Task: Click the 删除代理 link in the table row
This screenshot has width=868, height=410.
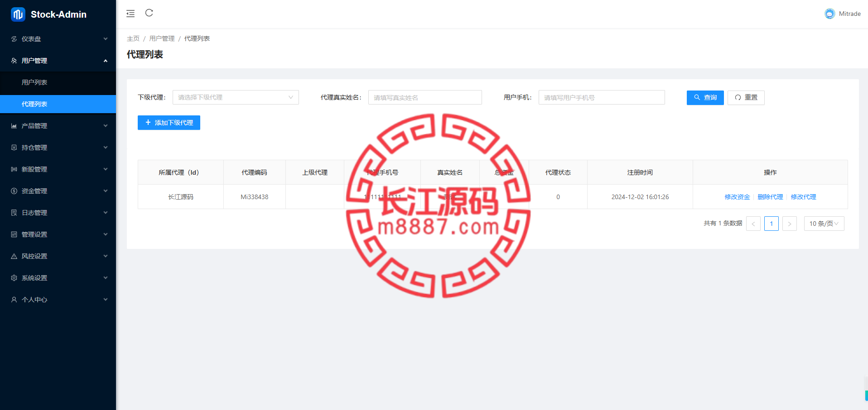Action: pyautogui.click(x=770, y=197)
